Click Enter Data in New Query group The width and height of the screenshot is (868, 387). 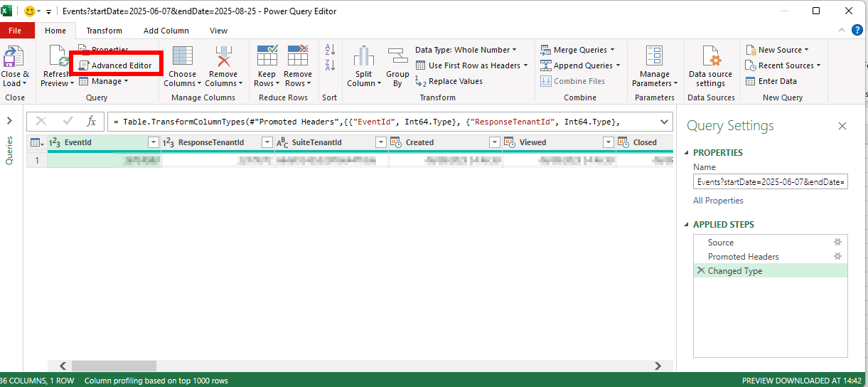pyautogui.click(x=771, y=81)
